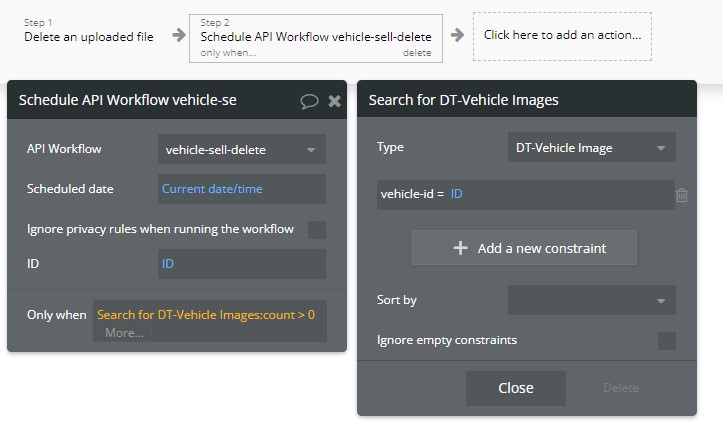Click the plus icon for new constraint

460,248
